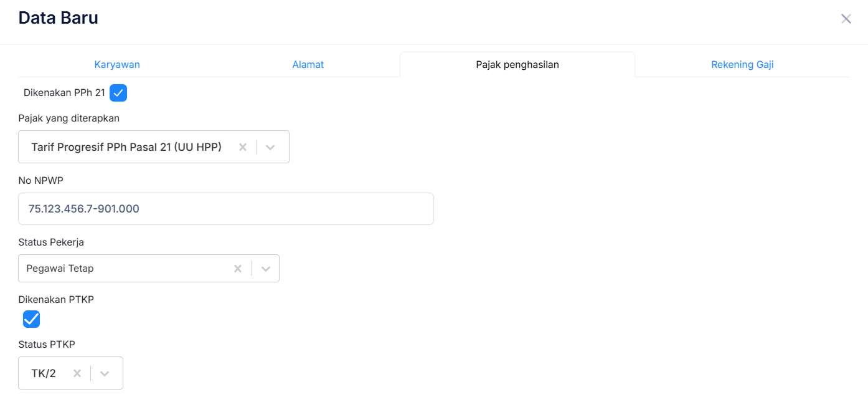Switch to the Karyawan tab
Viewport: 868px width, 397px height.
click(x=117, y=65)
